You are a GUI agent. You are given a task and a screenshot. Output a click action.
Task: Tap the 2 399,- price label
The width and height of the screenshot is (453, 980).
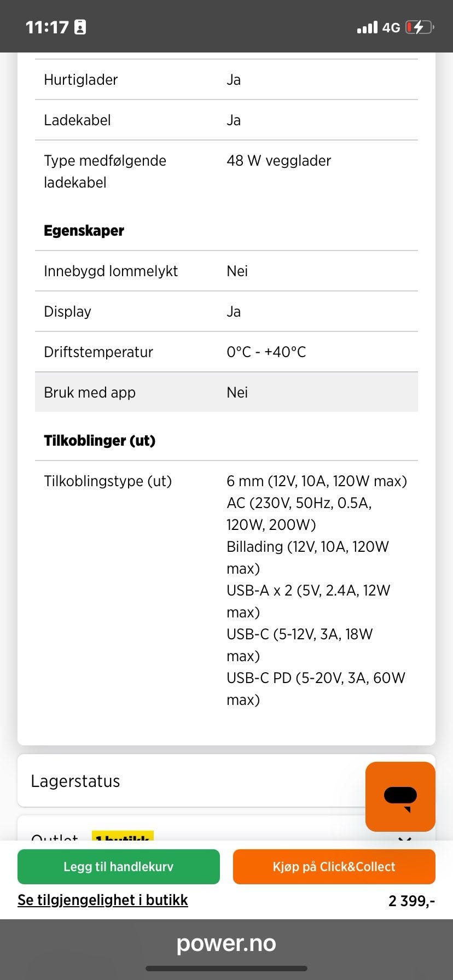[411, 901]
